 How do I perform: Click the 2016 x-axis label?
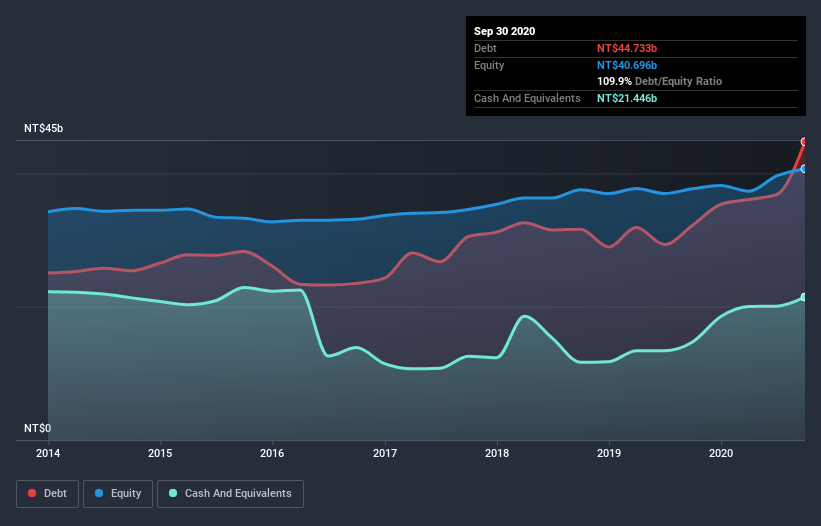click(272, 453)
